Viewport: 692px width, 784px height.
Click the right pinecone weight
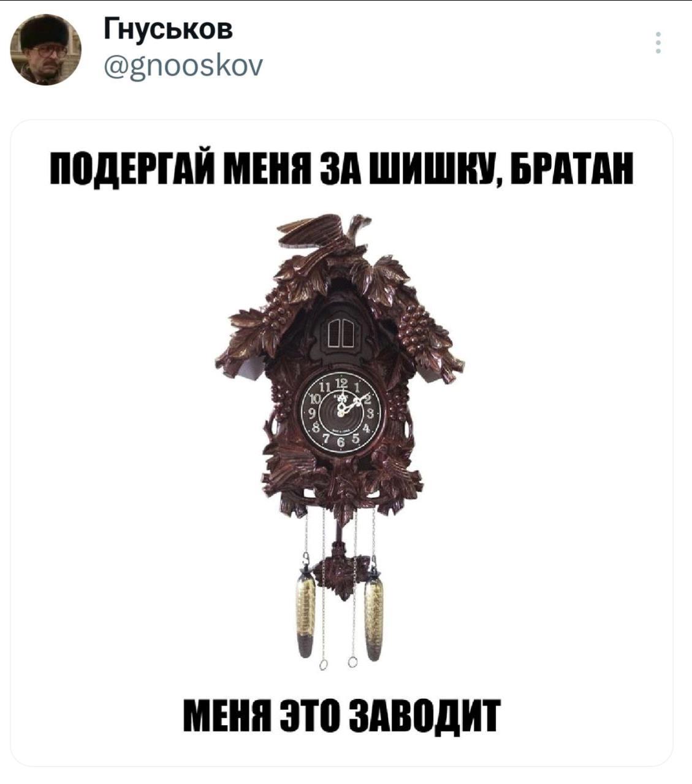point(373,614)
